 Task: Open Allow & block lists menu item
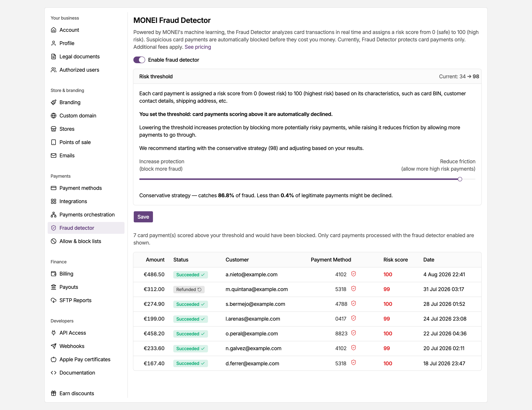(86, 241)
